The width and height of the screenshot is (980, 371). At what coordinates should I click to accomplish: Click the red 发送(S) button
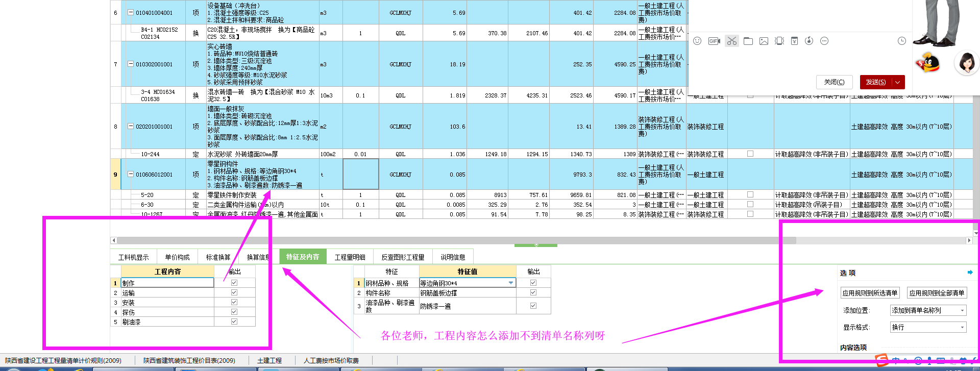(x=876, y=82)
